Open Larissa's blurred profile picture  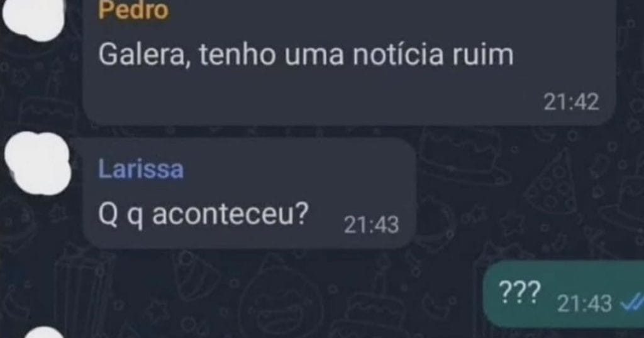[x=38, y=163]
